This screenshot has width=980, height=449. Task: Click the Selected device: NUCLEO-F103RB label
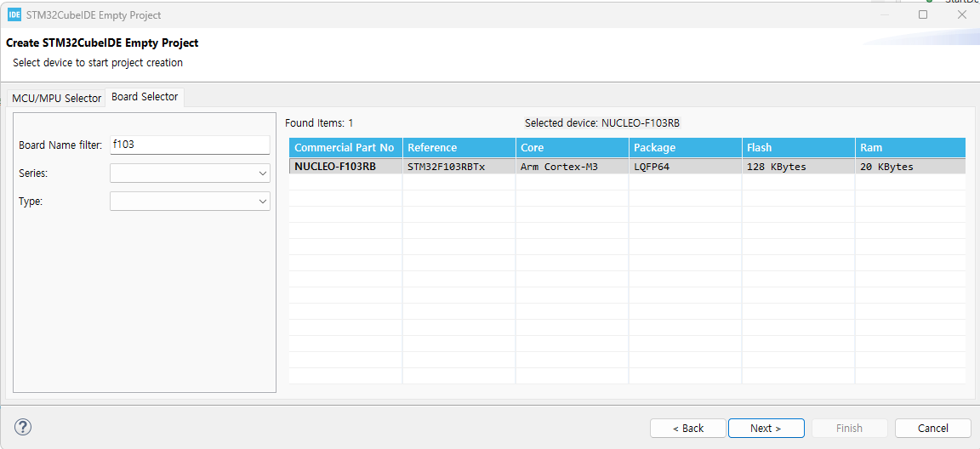tap(602, 123)
